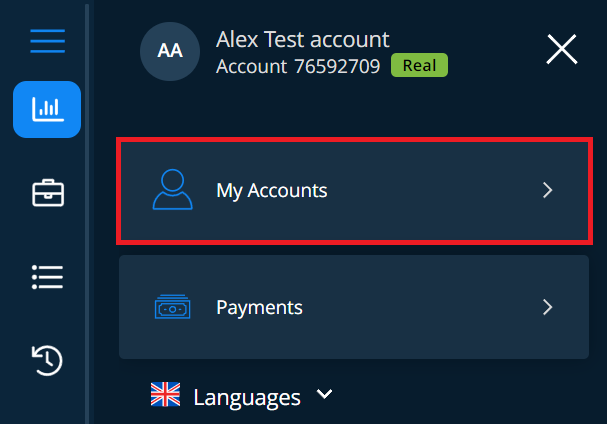
Task: Click the UK flag icon
Action: pos(165,394)
